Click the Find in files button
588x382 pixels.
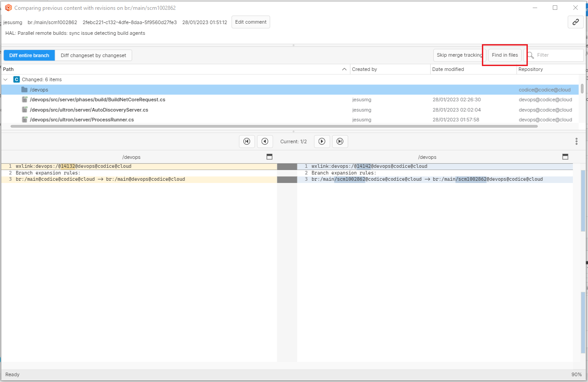click(504, 55)
